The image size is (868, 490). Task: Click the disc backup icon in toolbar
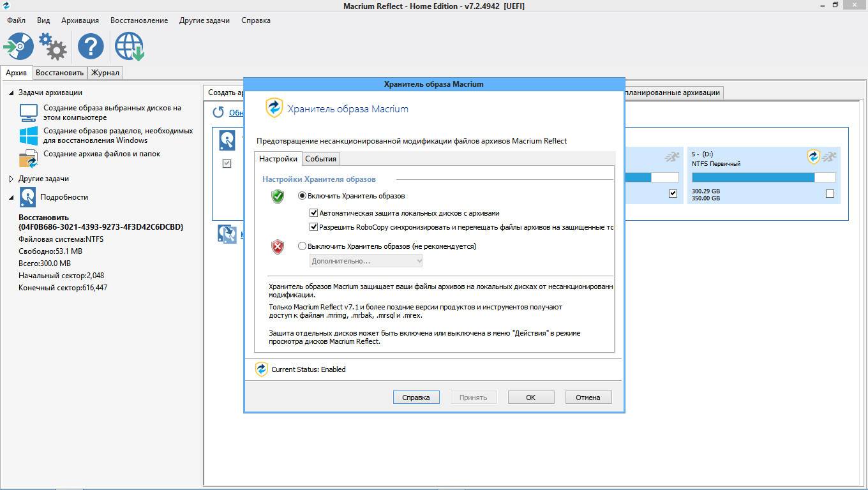coord(19,46)
